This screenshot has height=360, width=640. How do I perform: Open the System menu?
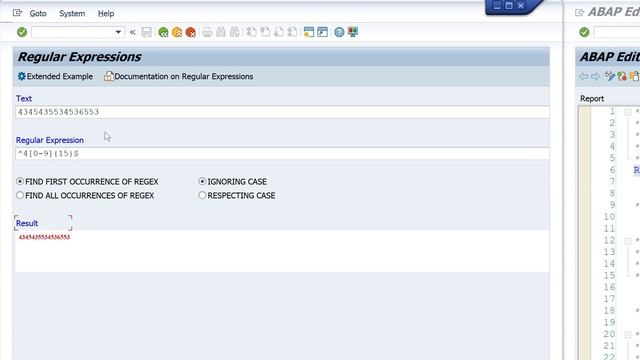point(72,13)
